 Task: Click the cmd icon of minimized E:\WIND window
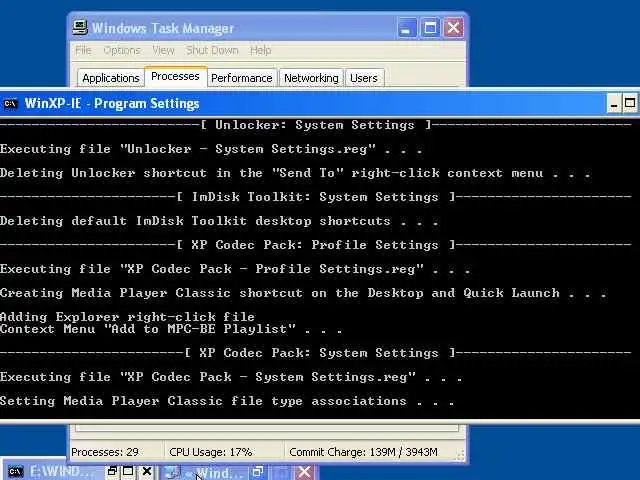click(16, 472)
